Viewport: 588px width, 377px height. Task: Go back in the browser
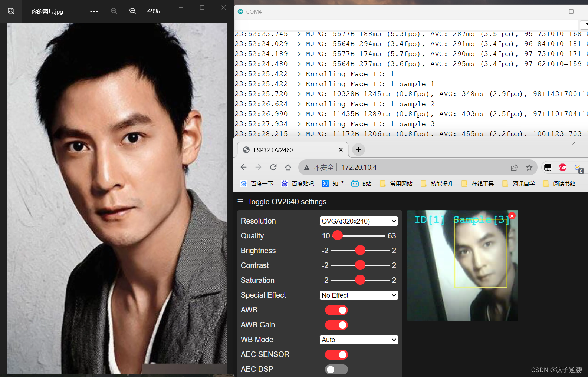[243, 167]
